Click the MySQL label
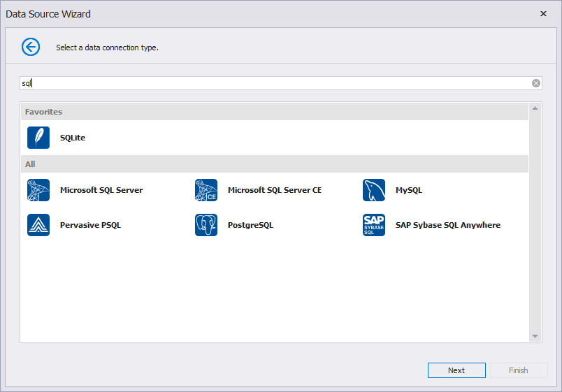The width and height of the screenshot is (562, 392). pos(409,190)
